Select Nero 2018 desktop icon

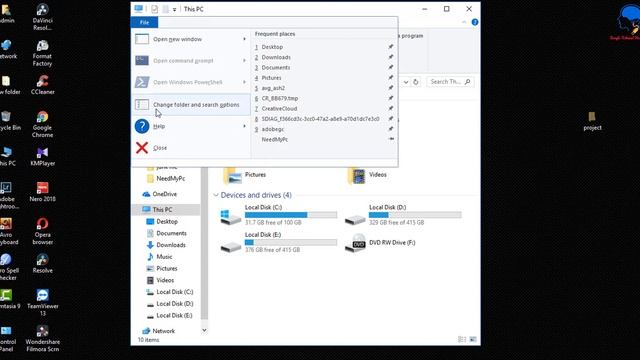pos(42,192)
